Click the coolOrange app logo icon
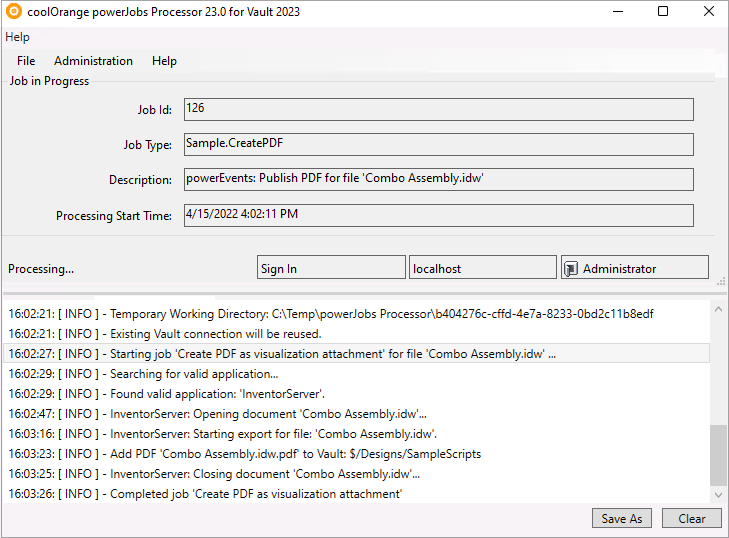The height and width of the screenshot is (538, 729). click(14, 11)
